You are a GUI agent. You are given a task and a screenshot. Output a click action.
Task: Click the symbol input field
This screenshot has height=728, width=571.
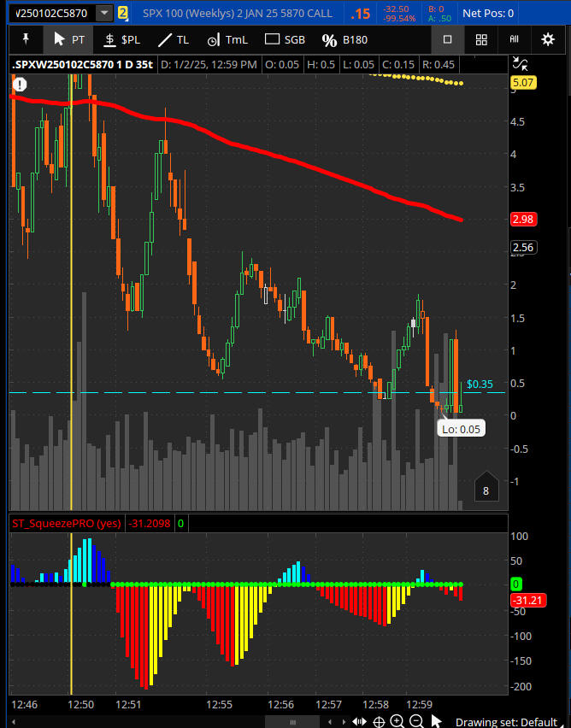(x=51, y=13)
